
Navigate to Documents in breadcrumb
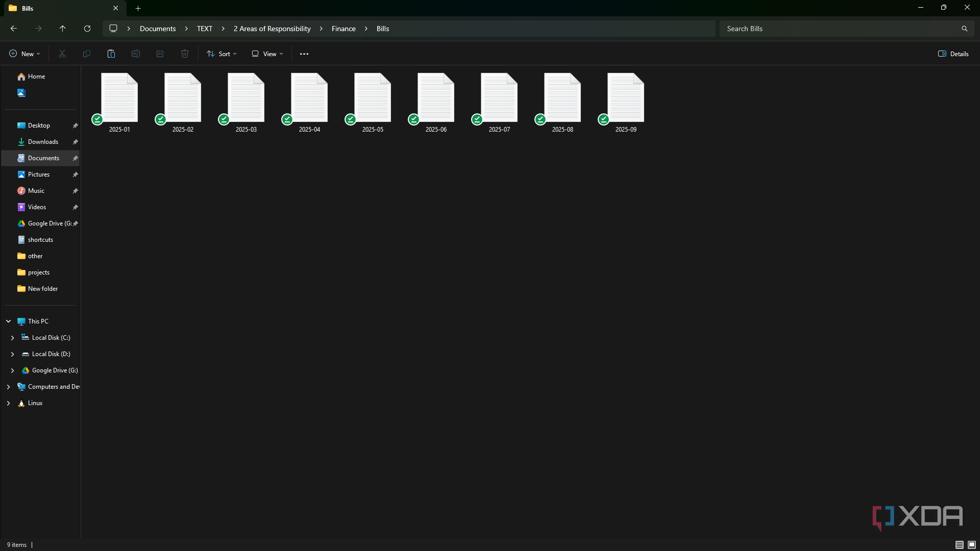point(158,29)
